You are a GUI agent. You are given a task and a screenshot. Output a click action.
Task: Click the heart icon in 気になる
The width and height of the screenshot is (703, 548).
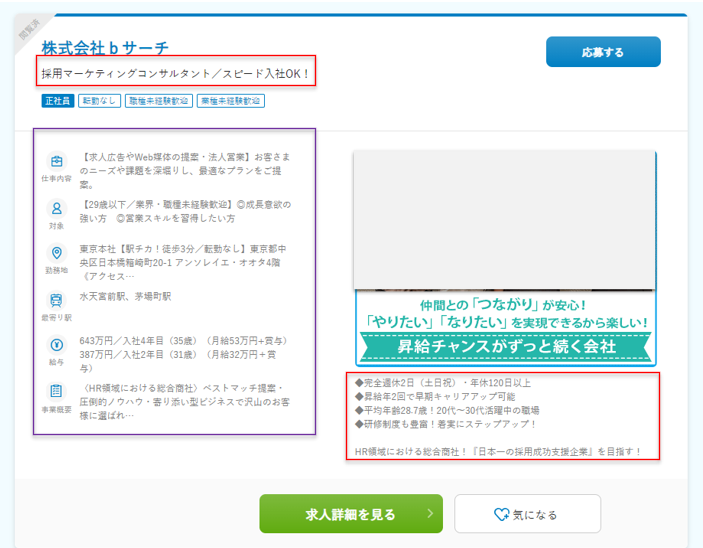click(x=502, y=514)
